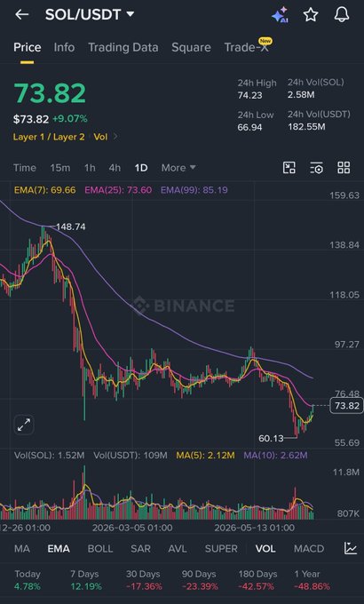Expand Layer 1 / Layer 2 Vol tags chevron

(115, 137)
